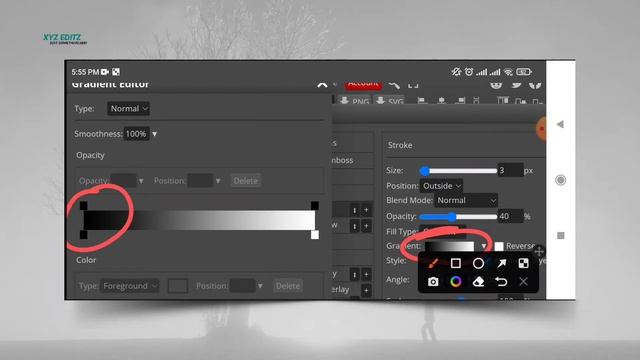Click the Stroke Gradient preview swatch
This screenshot has width=640, height=360.
pyautogui.click(x=449, y=246)
